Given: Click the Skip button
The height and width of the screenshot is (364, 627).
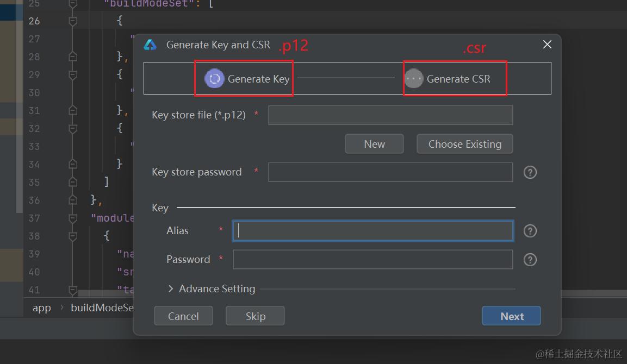Looking at the screenshot, I should [255, 316].
